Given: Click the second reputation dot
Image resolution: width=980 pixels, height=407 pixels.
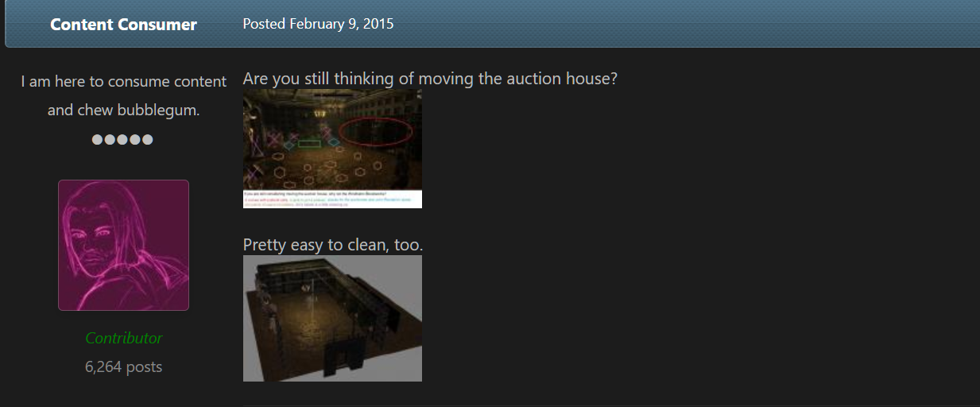Looking at the screenshot, I should coord(110,140).
